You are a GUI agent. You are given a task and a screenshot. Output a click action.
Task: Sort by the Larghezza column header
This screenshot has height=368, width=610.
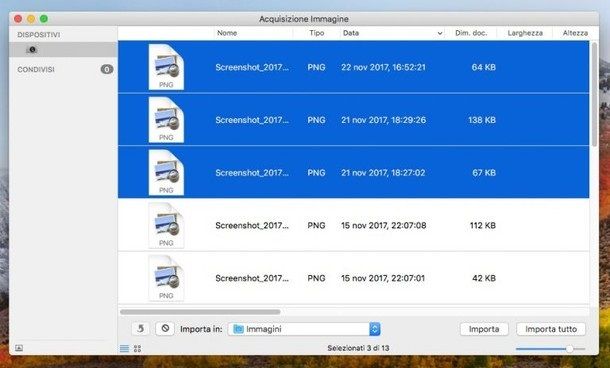[x=525, y=33]
